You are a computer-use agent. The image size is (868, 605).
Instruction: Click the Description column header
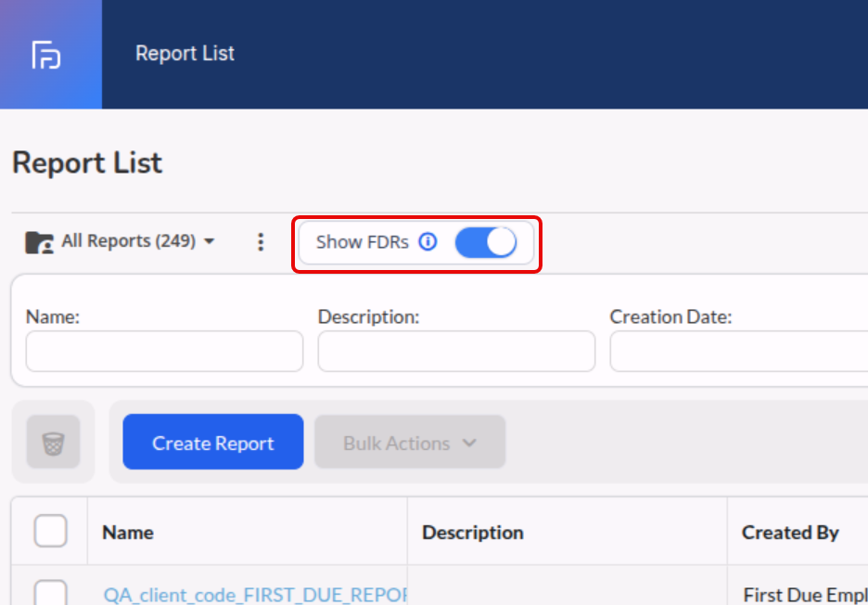point(473,533)
